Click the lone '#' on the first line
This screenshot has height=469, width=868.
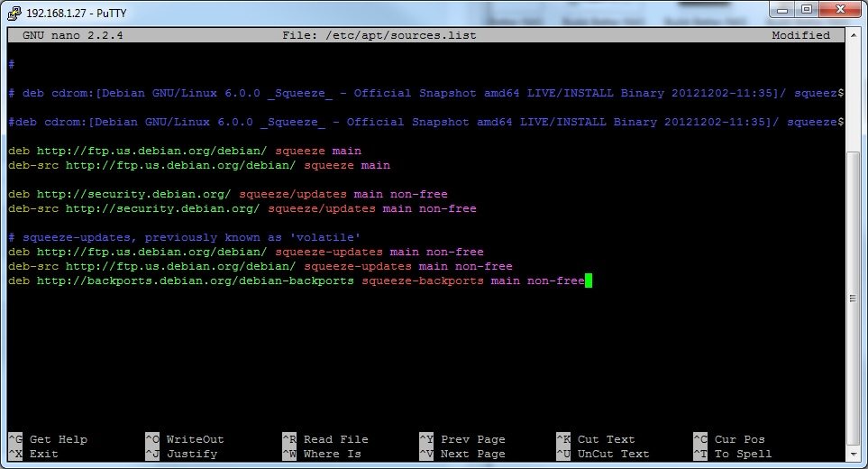11,64
